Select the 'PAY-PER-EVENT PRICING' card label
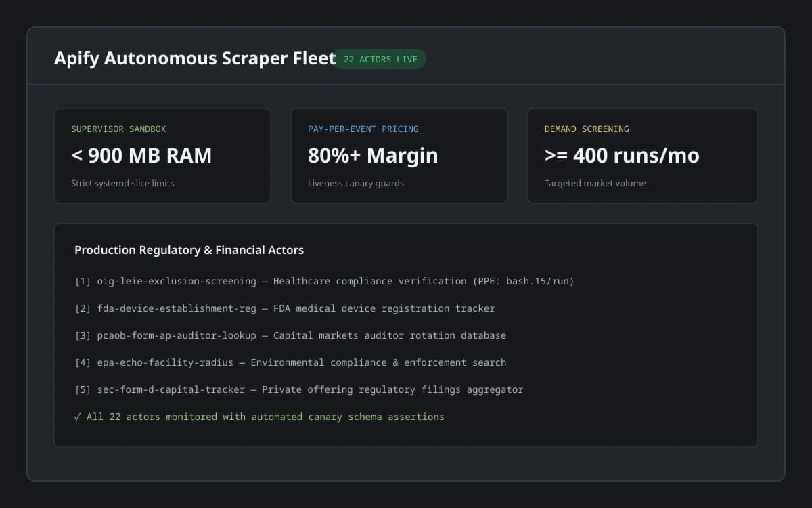This screenshot has width=812, height=508. [x=363, y=129]
